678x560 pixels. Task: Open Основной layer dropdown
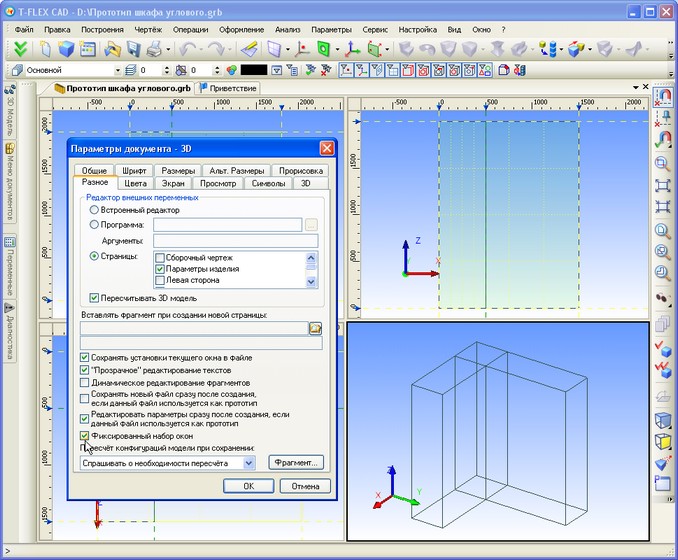[118, 70]
